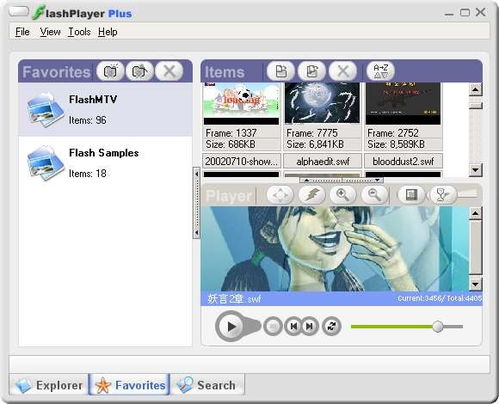Image resolution: width=499 pixels, height=404 pixels.
Task: Select the thumbnail with Frame 7775
Action: 322,104
